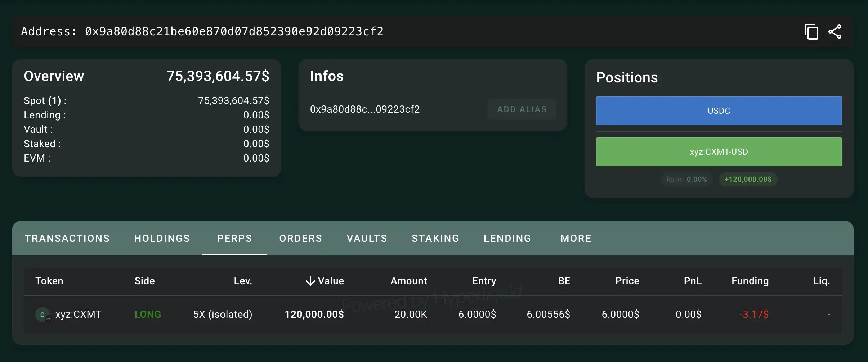Open the TRANSACTIONS tab
Screen dimensions: 868x362
pyautogui.click(x=67, y=238)
